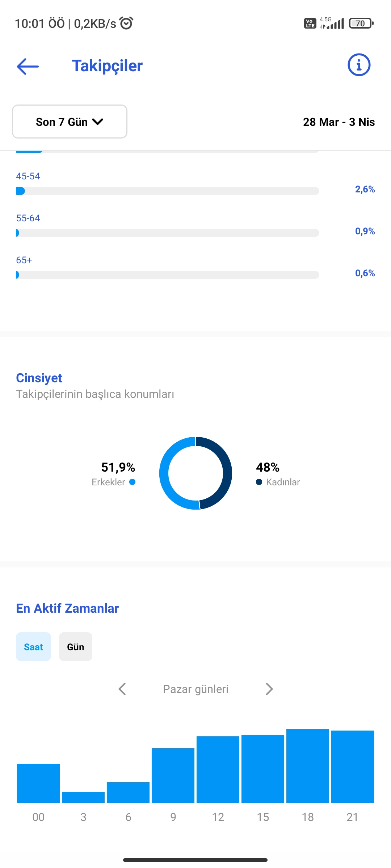Click the alarm clock status icon
The image size is (391, 868).
pyautogui.click(x=126, y=23)
